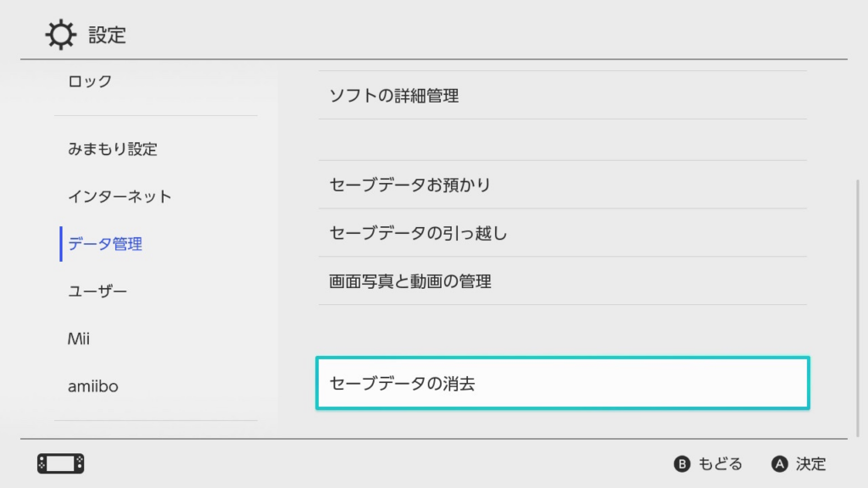Click the もどる label
Screen dimensions: 868x488
point(720,463)
